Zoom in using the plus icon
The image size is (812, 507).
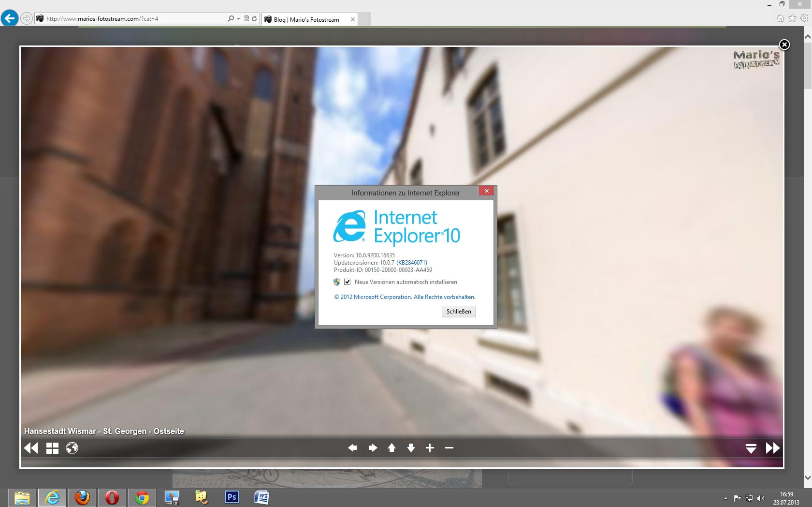430,448
